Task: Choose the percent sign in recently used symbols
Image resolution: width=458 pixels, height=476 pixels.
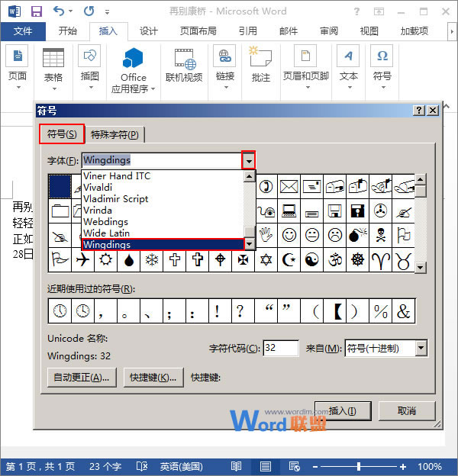Action: [x=381, y=311]
